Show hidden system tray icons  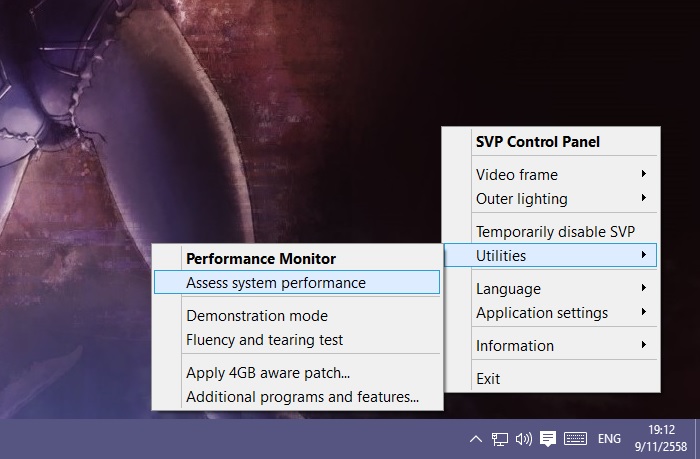476,439
